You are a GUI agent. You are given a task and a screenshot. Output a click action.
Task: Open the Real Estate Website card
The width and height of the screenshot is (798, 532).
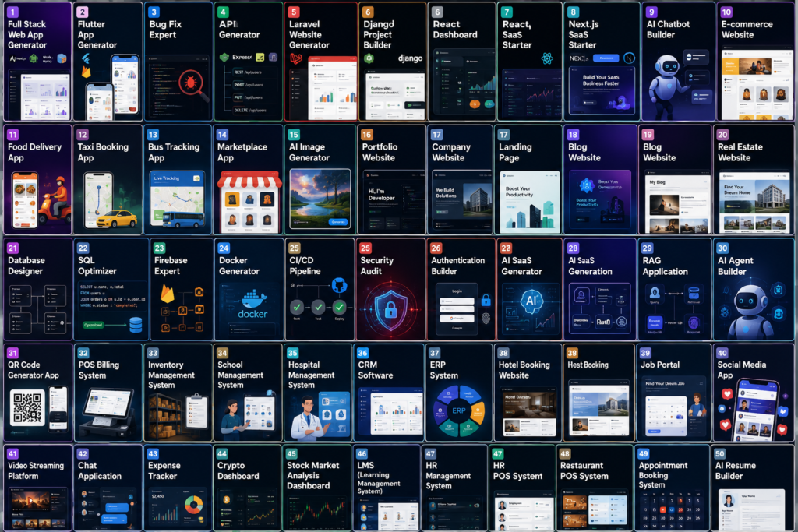tap(754, 179)
